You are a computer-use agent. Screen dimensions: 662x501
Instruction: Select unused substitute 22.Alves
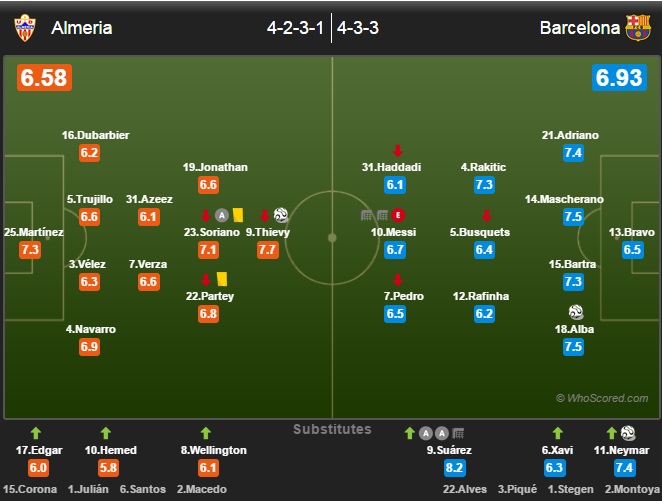coord(464,489)
